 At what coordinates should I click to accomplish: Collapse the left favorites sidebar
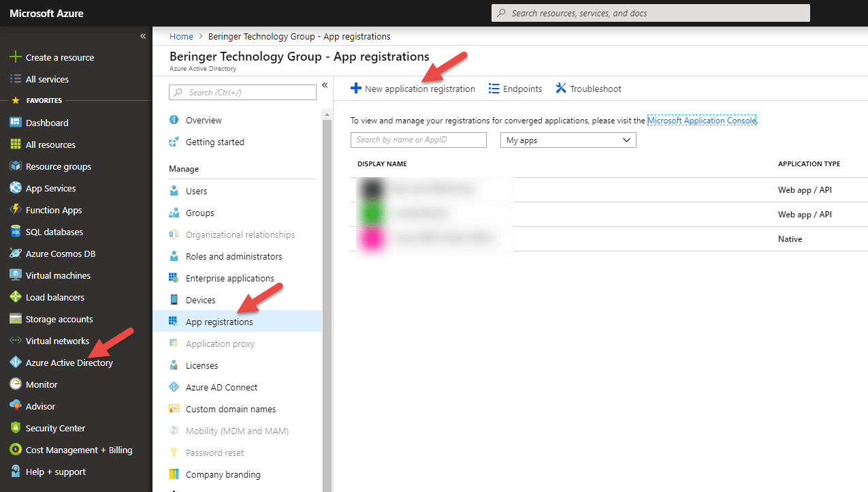[143, 36]
